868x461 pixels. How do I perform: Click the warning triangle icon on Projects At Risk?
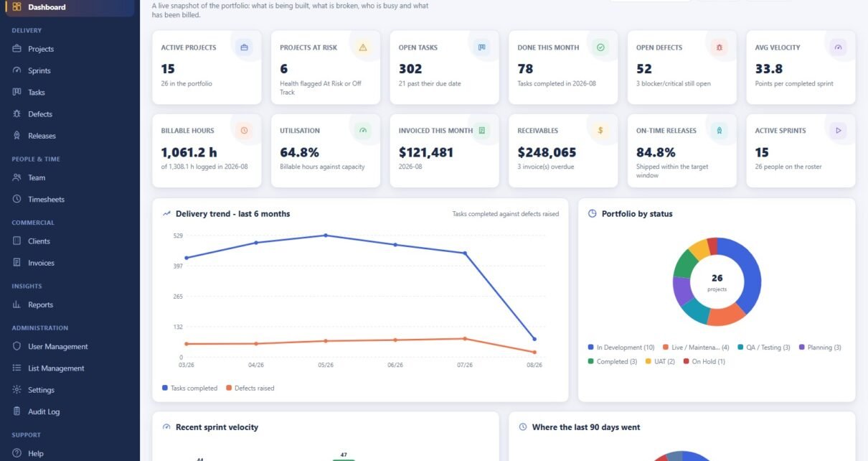click(363, 47)
